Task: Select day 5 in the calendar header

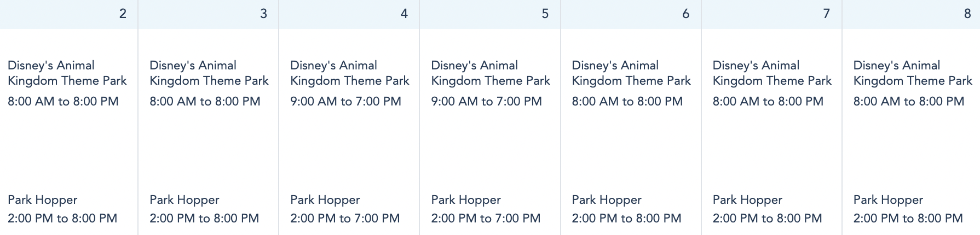Action: click(x=545, y=14)
